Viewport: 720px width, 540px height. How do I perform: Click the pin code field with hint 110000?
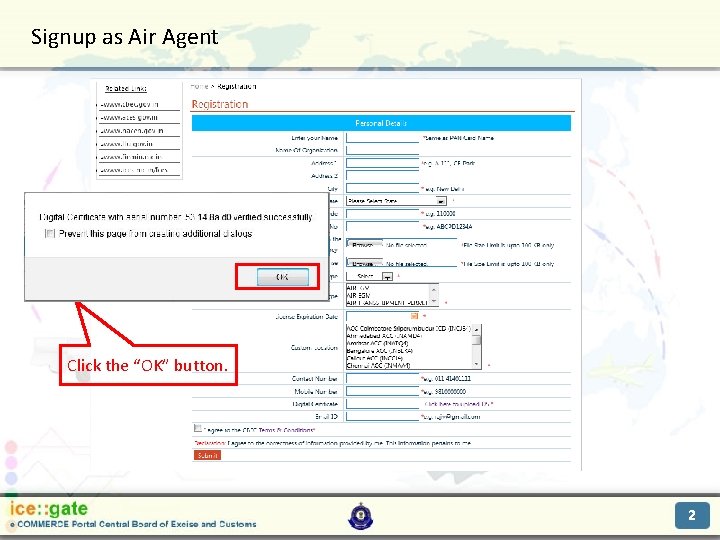click(382, 214)
